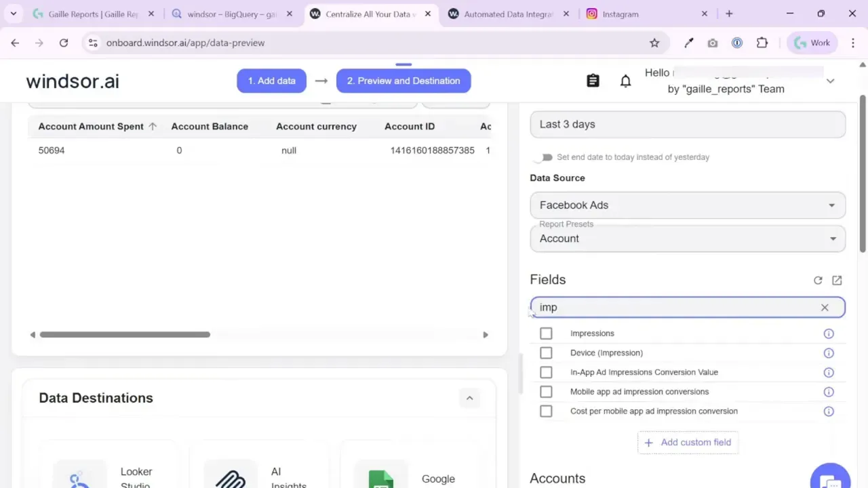
Task: Click the Looker Studio destination icon
Action: tap(80, 476)
